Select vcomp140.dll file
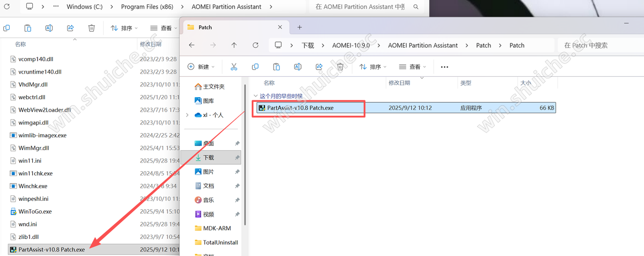644x256 pixels. pos(36,59)
